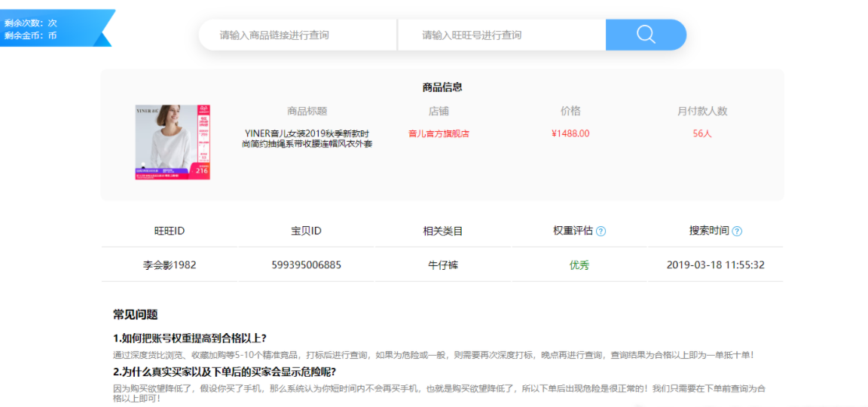The width and height of the screenshot is (868, 407).
Task: Focus the product link input field
Action: coord(298,35)
